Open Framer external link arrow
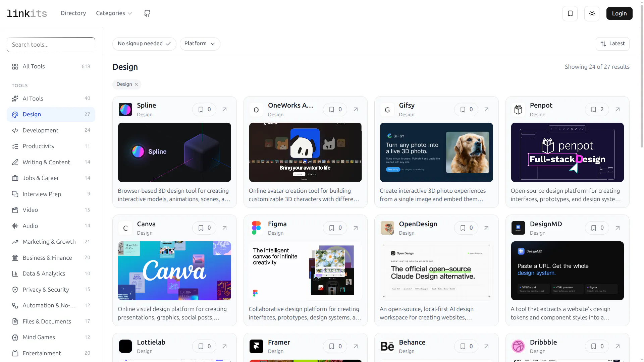Viewport: 644px width, 362px height. coord(356,346)
